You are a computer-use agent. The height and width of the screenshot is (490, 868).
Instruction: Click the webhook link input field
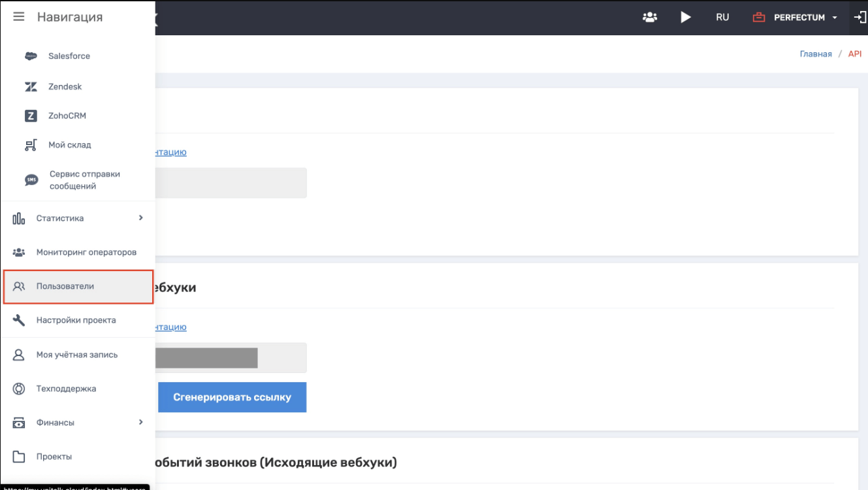point(281,358)
